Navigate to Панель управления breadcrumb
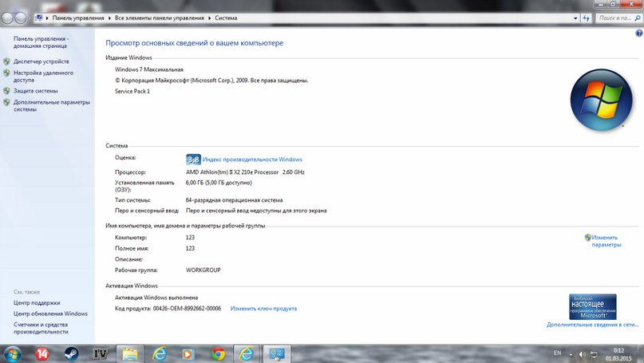The height and width of the screenshot is (363, 644). tap(78, 18)
